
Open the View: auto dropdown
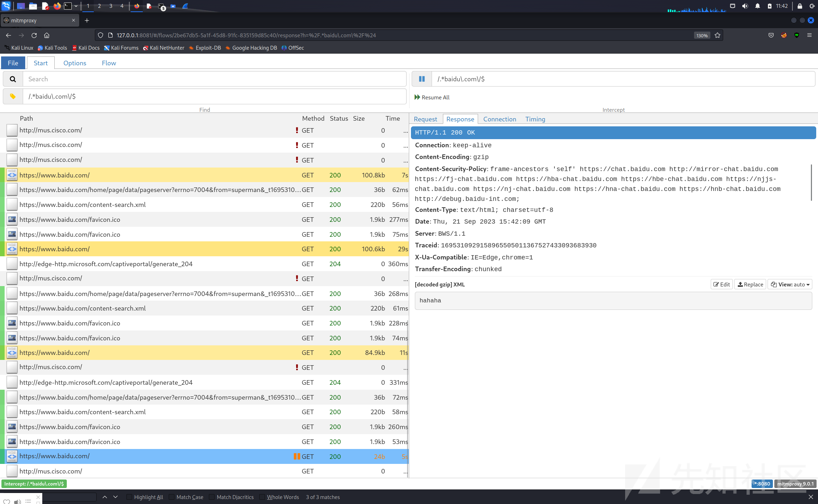tap(790, 284)
